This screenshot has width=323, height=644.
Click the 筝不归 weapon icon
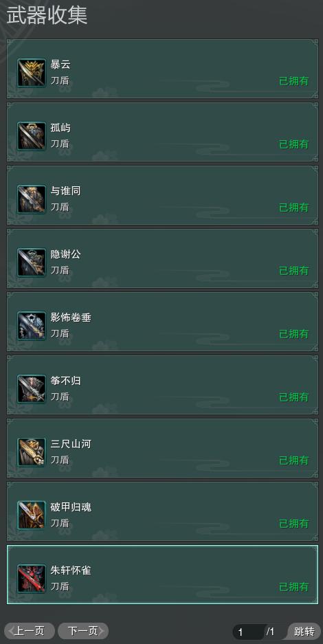point(32,389)
